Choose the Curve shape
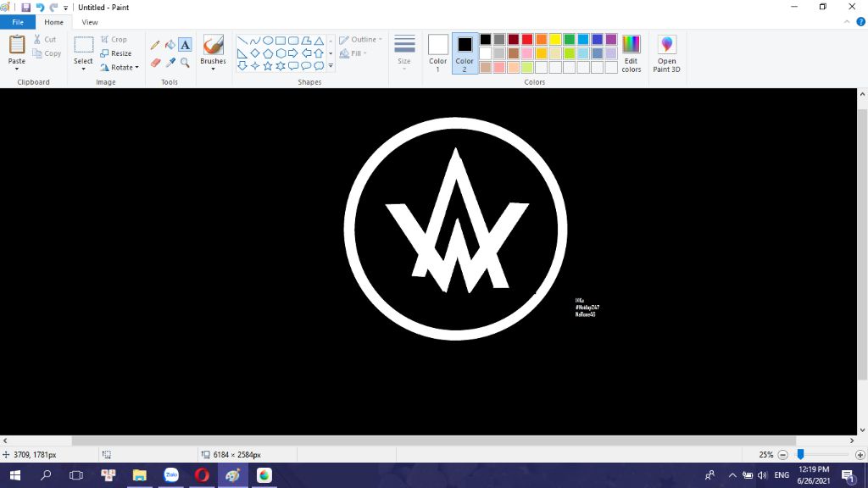This screenshot has width=868, height=488. 254,41
